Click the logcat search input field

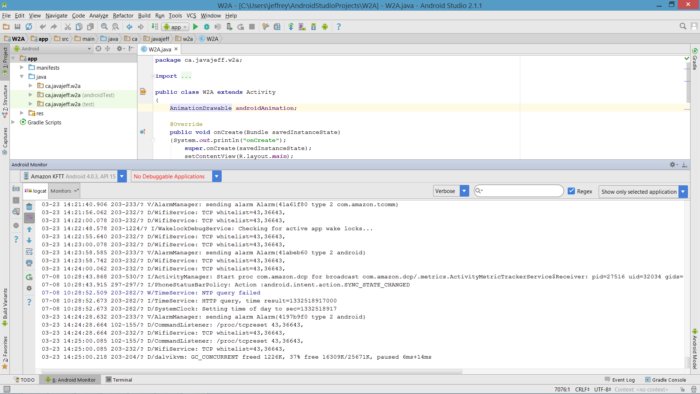coord(518,191)
